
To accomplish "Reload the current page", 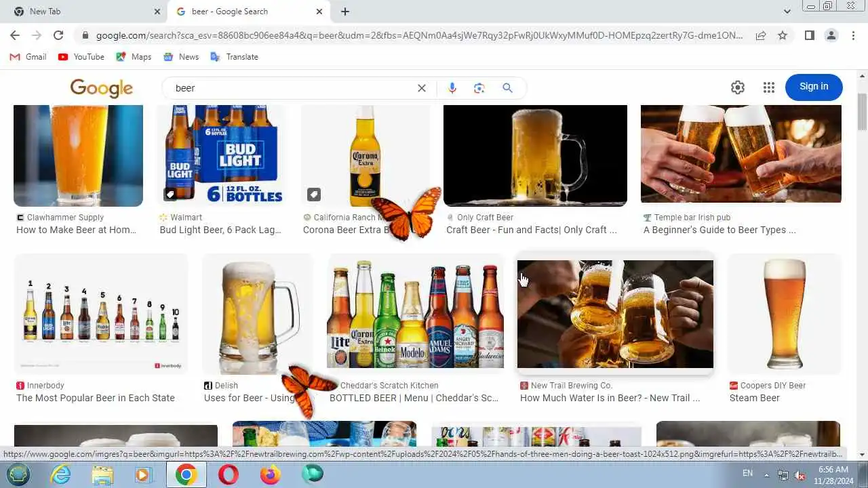I will (x=58, y=35).
